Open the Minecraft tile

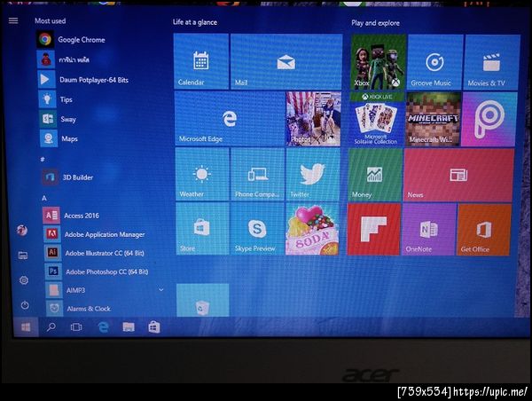[x=433, y=120]
